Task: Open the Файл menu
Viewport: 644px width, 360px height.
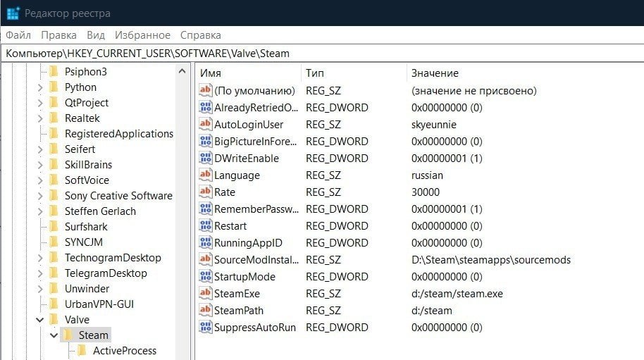Action: tap(18, 35)
